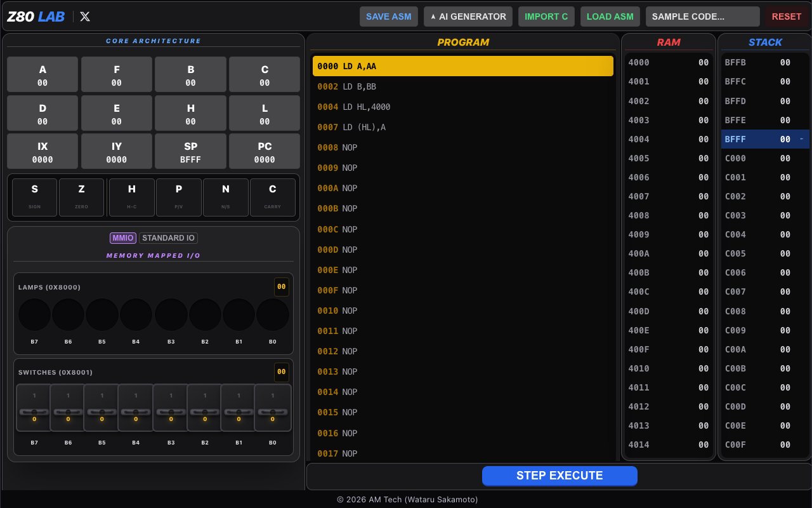812x508 pixels.
Task: Select the Zero flag box
Action: pos(81,197)
